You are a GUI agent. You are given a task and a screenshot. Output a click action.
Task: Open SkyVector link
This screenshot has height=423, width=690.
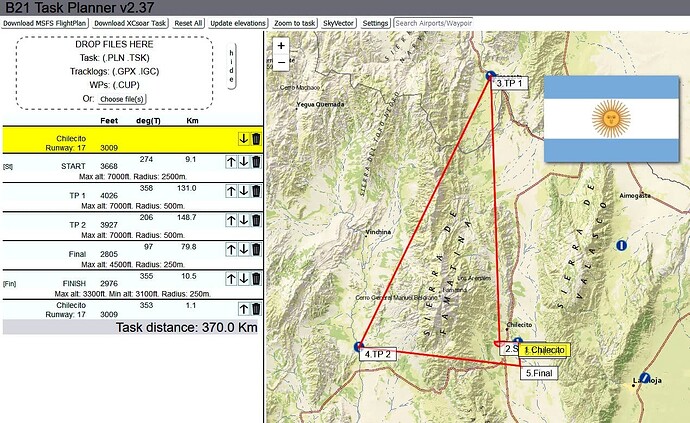pyautogui.click(x=338, y=23)
